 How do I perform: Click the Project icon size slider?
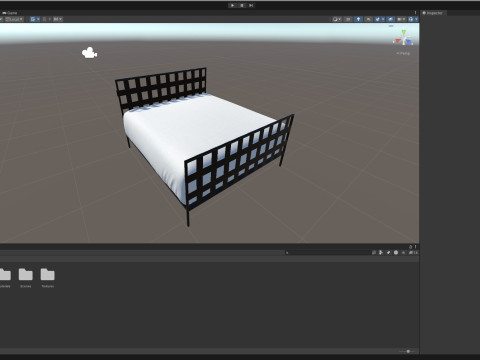coord(407,351)
